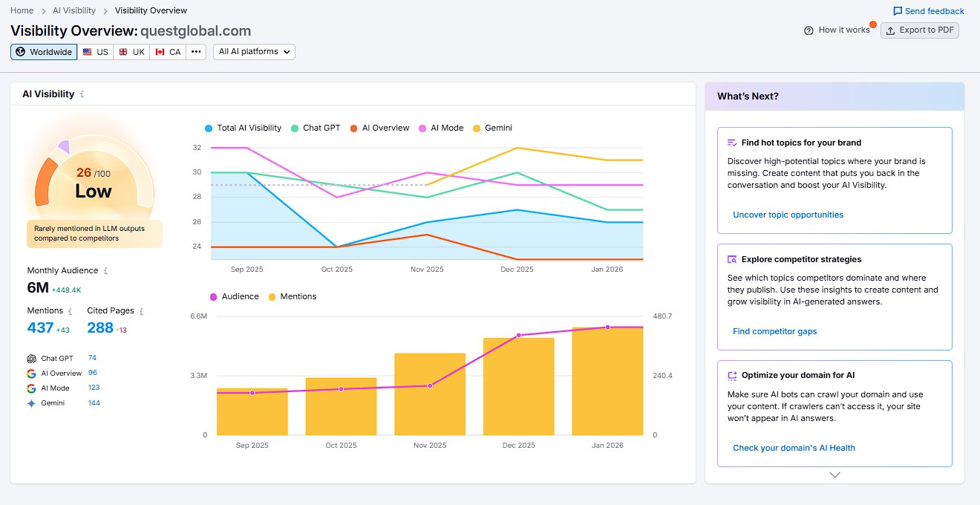This screenshot has width=980, height=505.
Task: Select the US flag country filter
Action: (x=95, y=52)
